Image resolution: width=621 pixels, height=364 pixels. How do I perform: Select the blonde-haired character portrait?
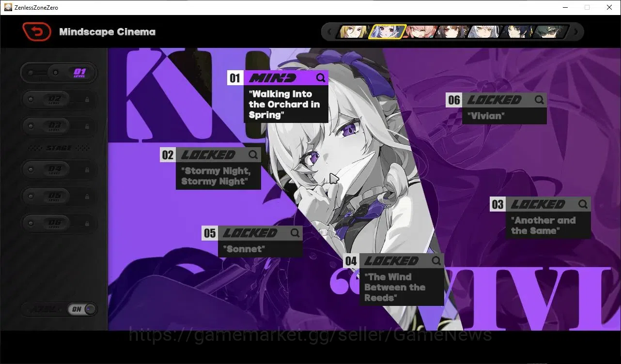pyautogui.click(x=354, y=32)
